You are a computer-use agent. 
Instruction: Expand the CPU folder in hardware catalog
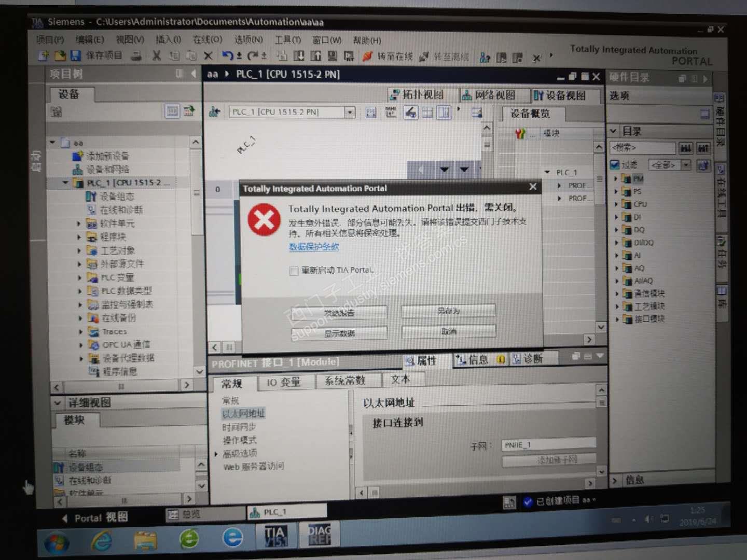pyautogui.click(x=617, y=204)
